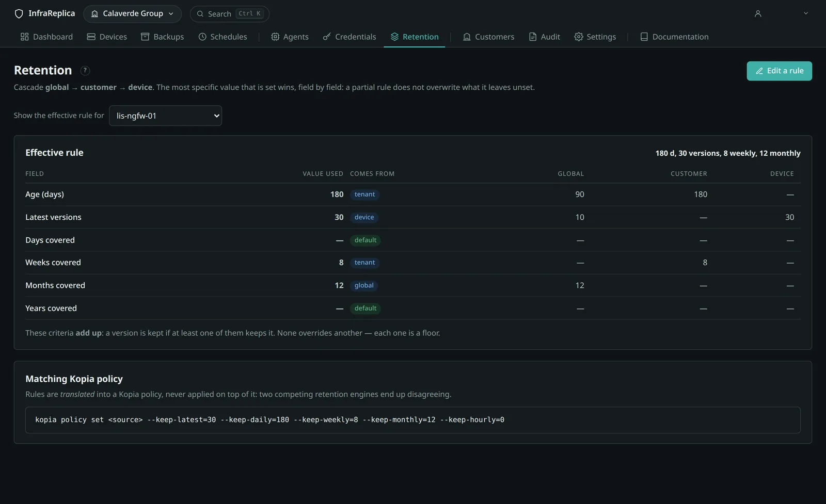Click the magnifier icon in Search
The image size is (826, 504).
[x=200, y=14]
